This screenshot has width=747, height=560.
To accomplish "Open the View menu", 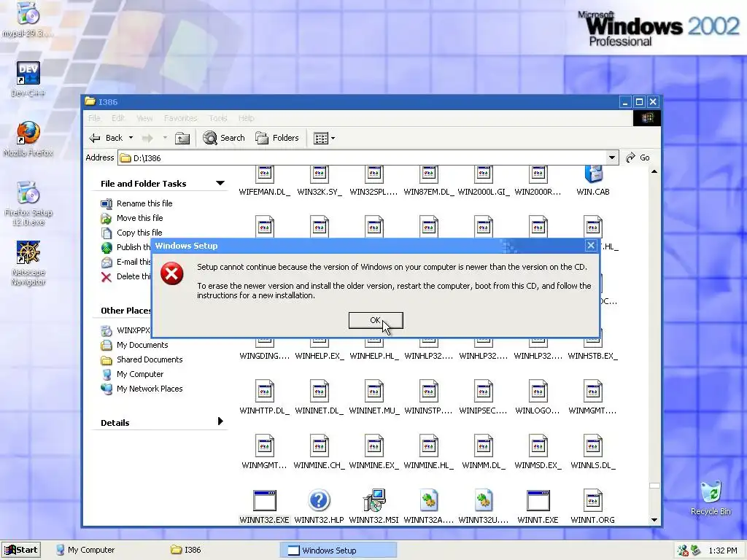I will pyautogui.click(x=145, y=118).
